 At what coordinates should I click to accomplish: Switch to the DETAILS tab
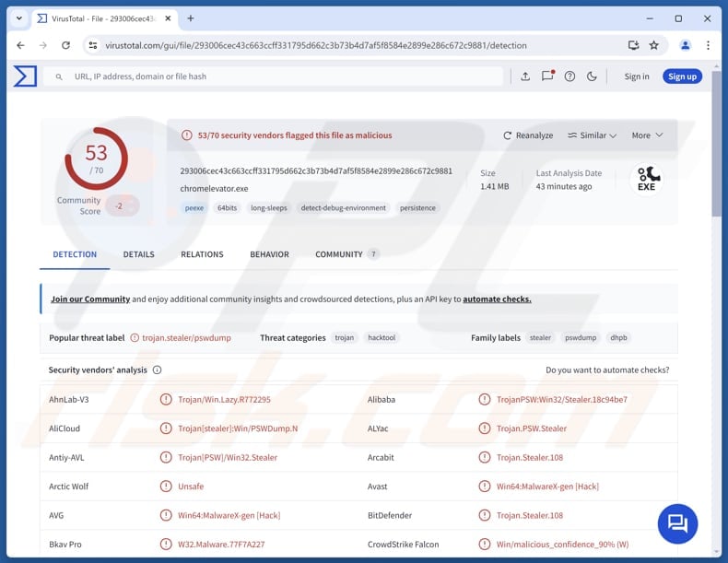click(x=138, y=254)
